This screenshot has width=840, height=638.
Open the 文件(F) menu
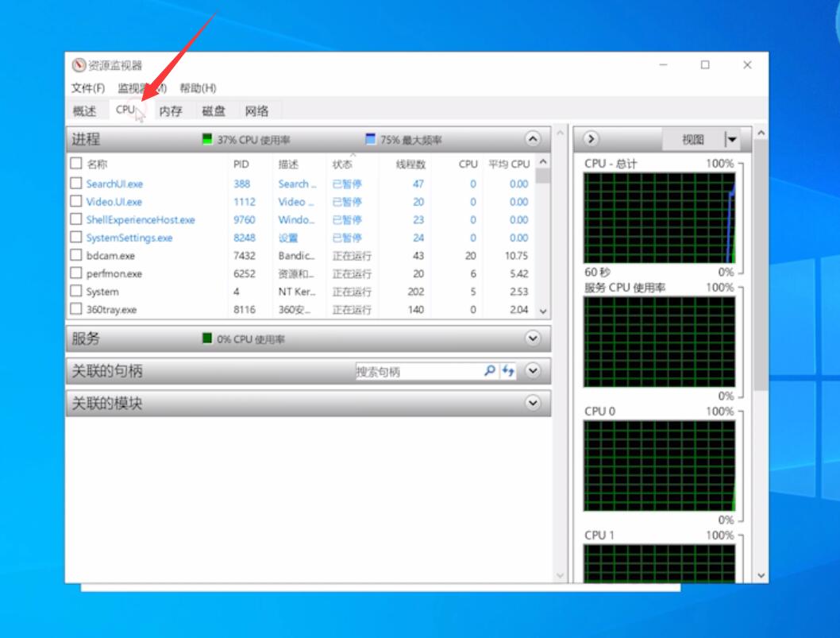(x=88, y=88)
